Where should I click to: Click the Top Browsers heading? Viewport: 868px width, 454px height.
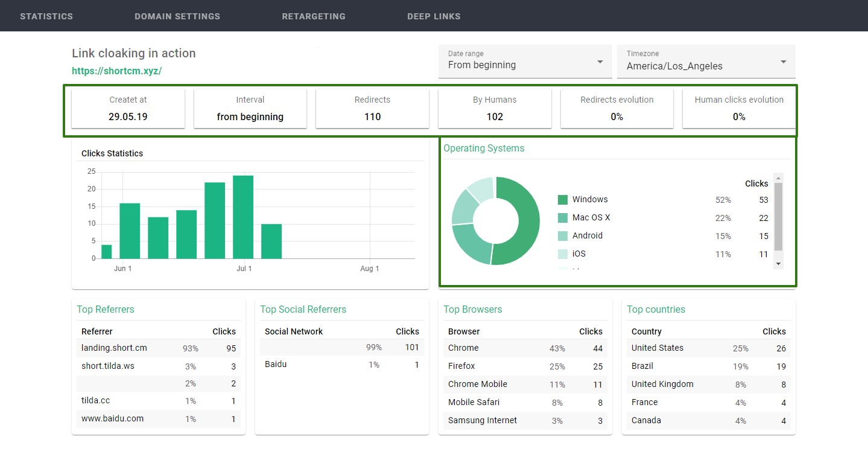[473, 310]
